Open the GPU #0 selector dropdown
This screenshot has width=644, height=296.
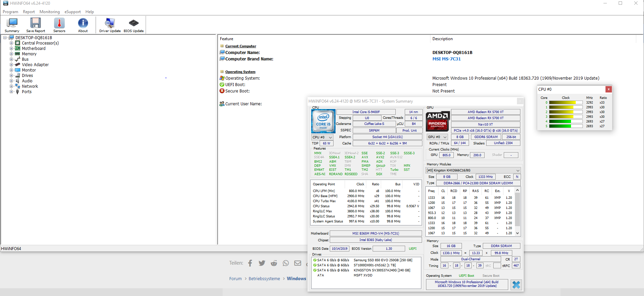(437, 137)
